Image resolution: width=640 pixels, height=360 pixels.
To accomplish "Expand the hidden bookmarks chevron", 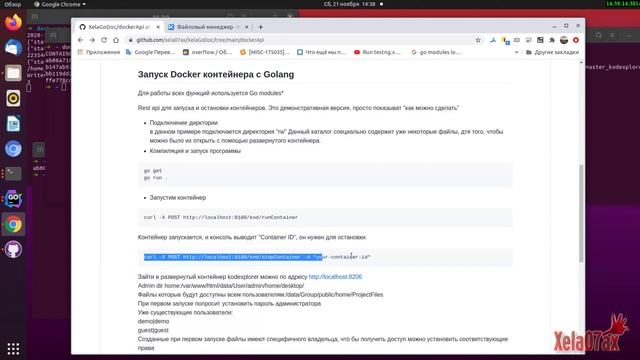I will [516, 52].
